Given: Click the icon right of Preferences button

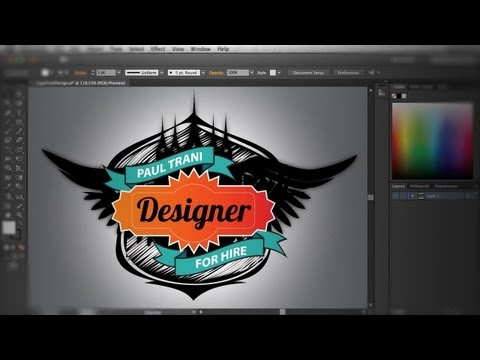Looking at the screenshot, I should click(372, 72).
